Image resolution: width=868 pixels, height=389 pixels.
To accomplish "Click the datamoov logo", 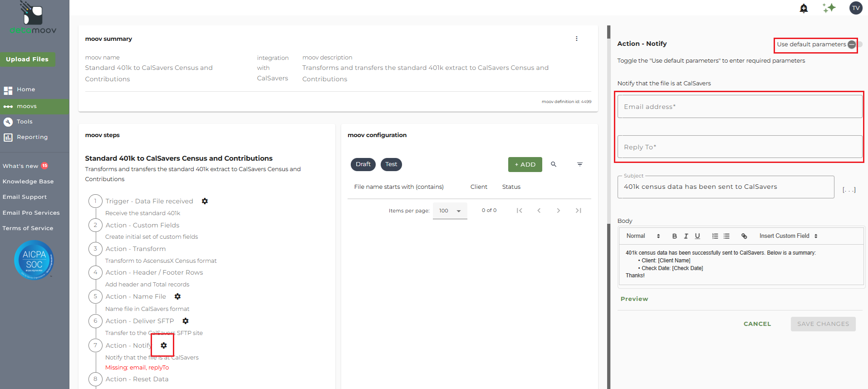I will click(x=33, y=18).
